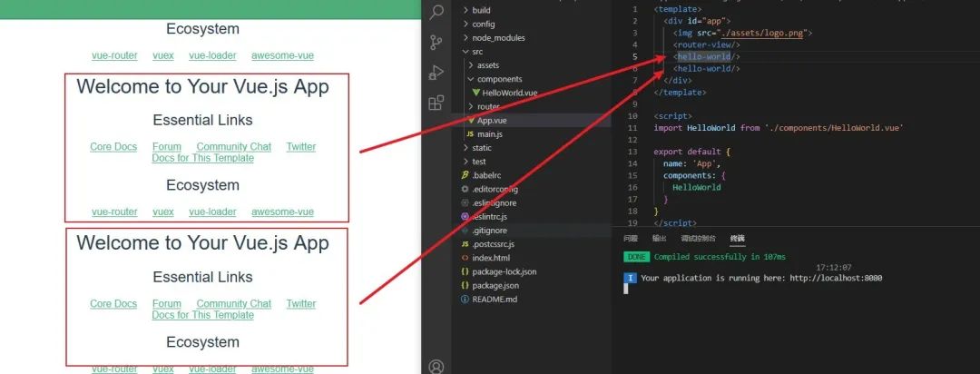Expand the build folder chevron
Image resolution: width=980 pixels, height=374 pixels.
click(465, 10)
